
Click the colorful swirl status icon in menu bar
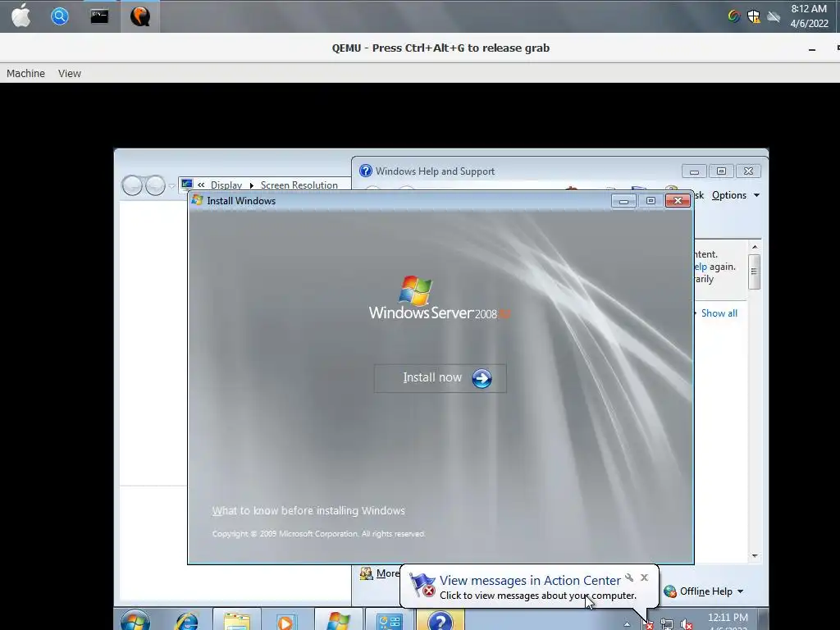734,16
